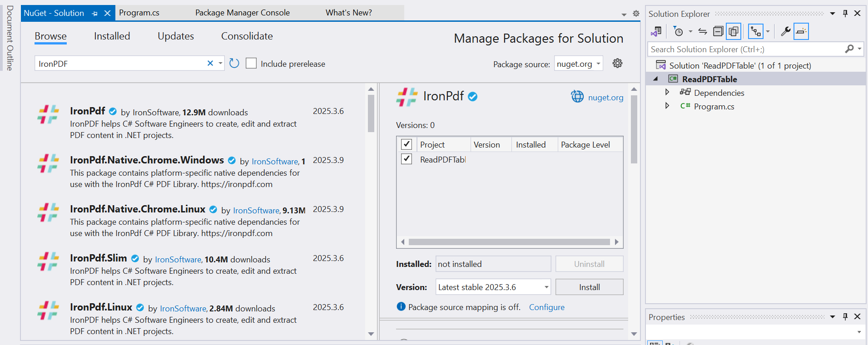Switch to the Updates tab
868x345 pixels.
coord(176,36)
